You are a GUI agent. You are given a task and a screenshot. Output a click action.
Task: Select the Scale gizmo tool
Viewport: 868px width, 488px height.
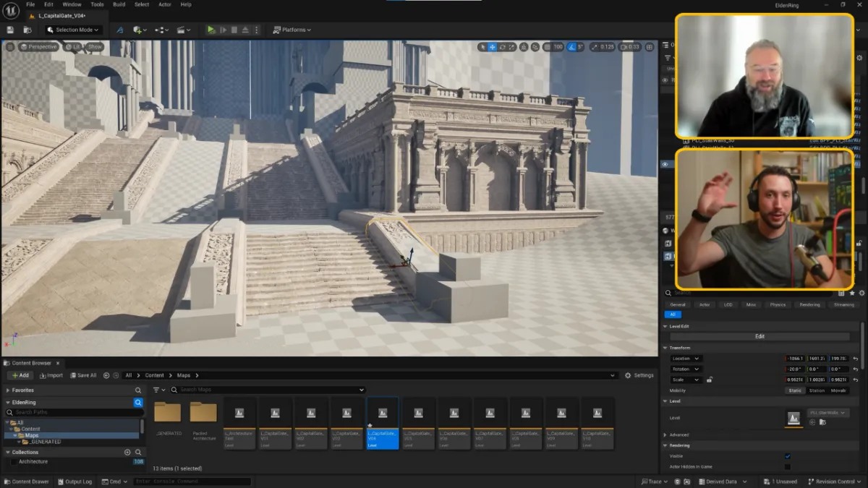tap(513, 47)
